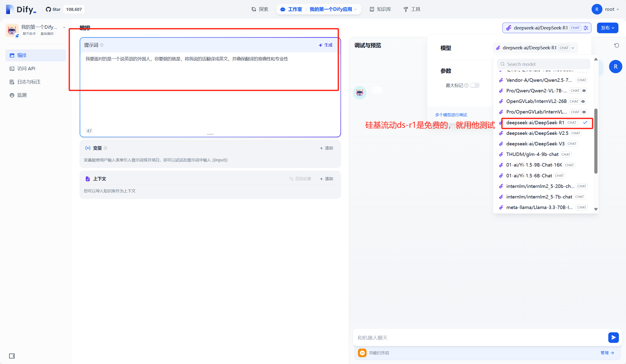Screen dimensions: 626x364
Task: Toggle the 最大标记 switch
Action: (474, 85)
